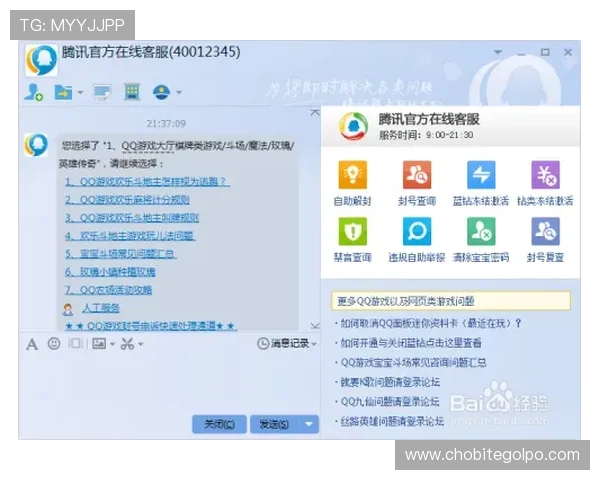Open link 3 QQ游戏欢乐斗地主叫牌规则
The height and width of the screenshot is (480, 600).
[132, 218]
